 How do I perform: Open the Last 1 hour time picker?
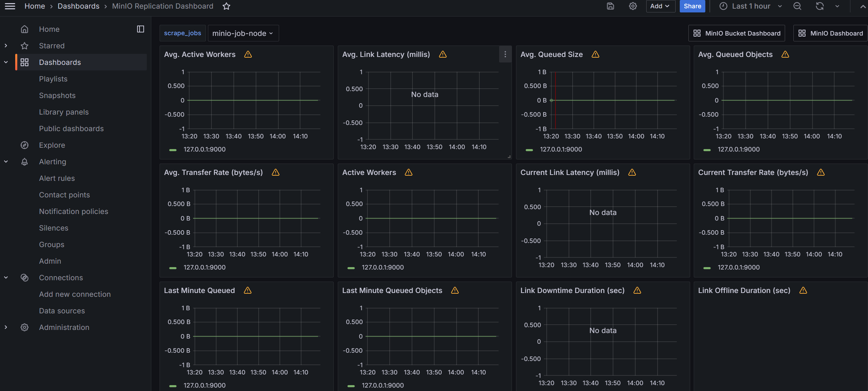[751, 6]
